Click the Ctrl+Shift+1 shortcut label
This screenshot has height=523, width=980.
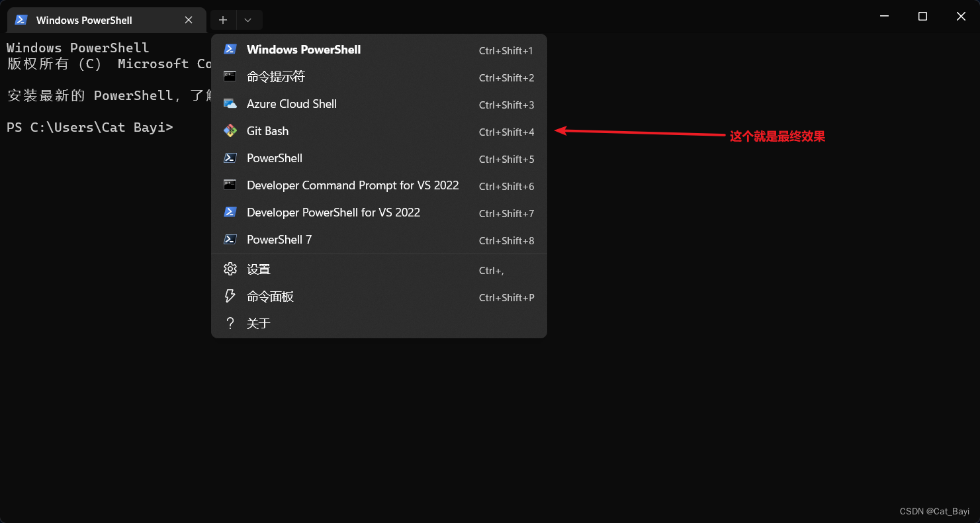(506, 51)
